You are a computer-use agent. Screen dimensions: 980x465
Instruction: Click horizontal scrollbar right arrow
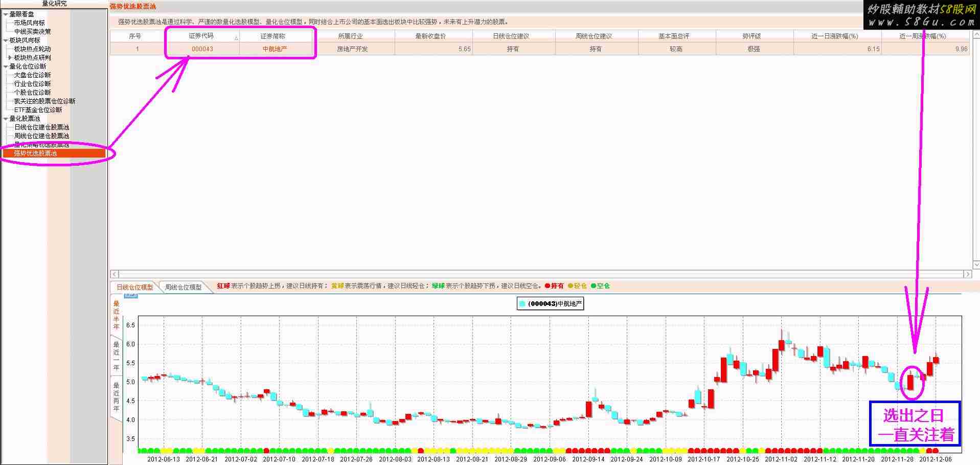tap(967, 274)
